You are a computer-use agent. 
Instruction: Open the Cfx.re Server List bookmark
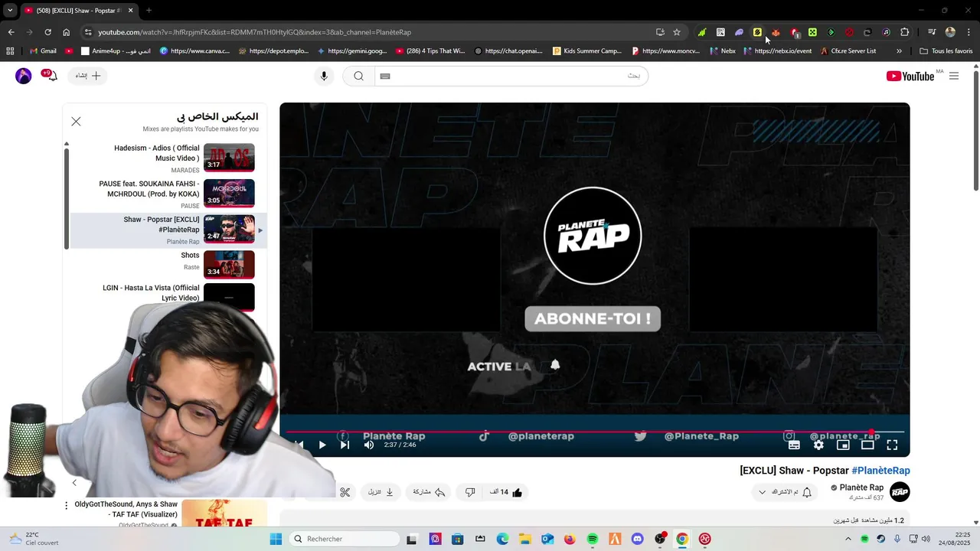[848, 51]
